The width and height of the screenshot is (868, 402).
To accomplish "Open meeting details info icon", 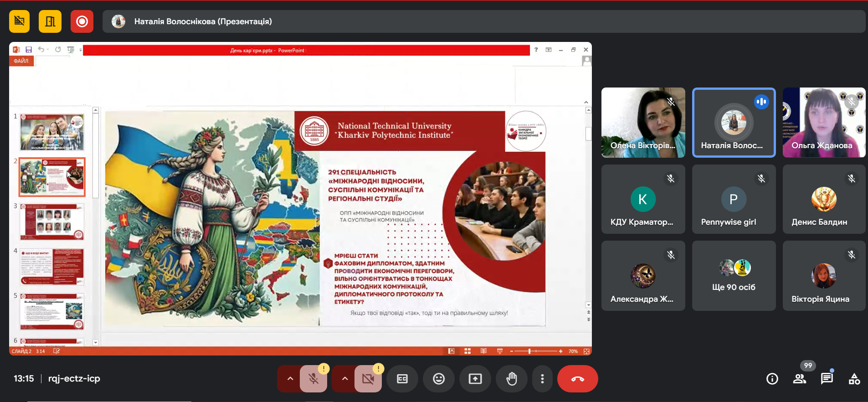I will click(x=772, y=379).
